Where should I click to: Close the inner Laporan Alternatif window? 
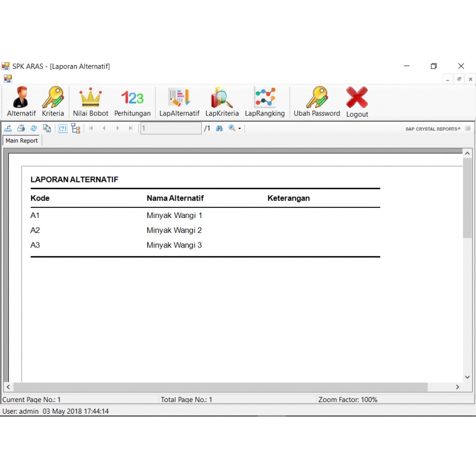[x=470, y=80]
